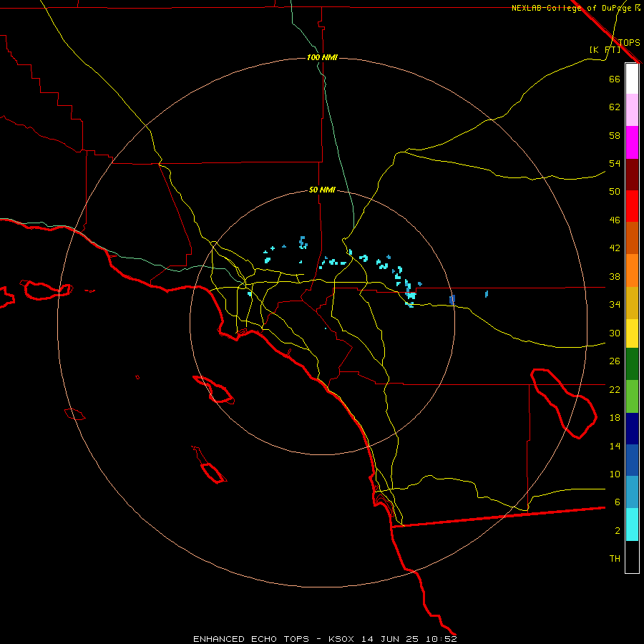
Task: Click the light pink legend swatch
Action: [632, 110]
